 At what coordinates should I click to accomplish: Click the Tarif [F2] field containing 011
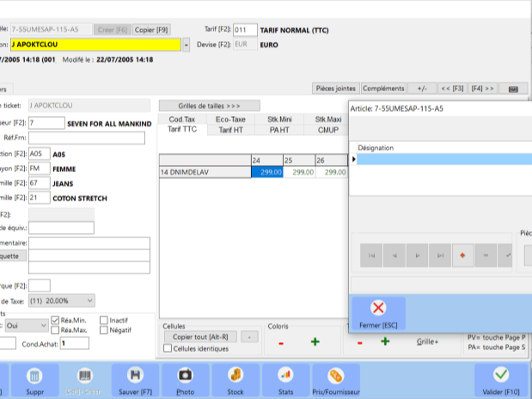point(245,30)
